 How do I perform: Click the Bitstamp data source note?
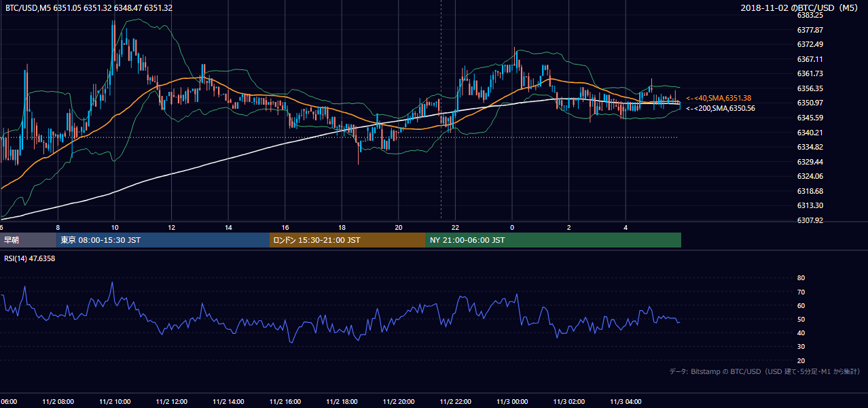pos(765,371)
